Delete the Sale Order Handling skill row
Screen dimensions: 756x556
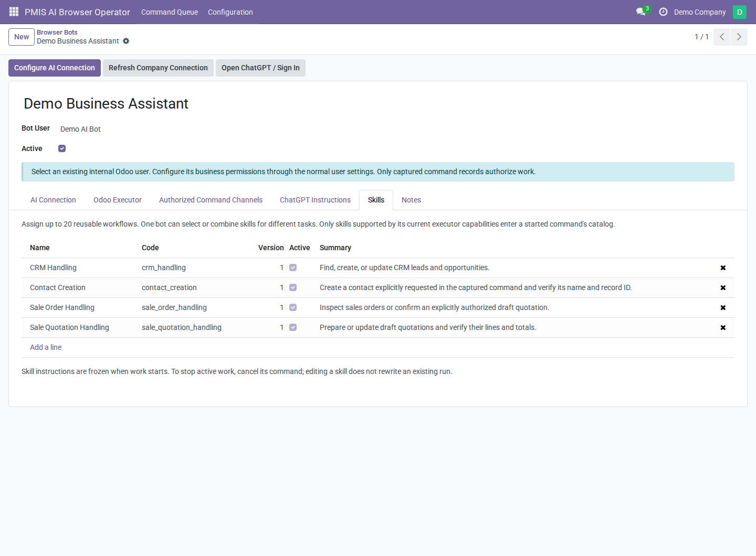click(x=723, y=307)
